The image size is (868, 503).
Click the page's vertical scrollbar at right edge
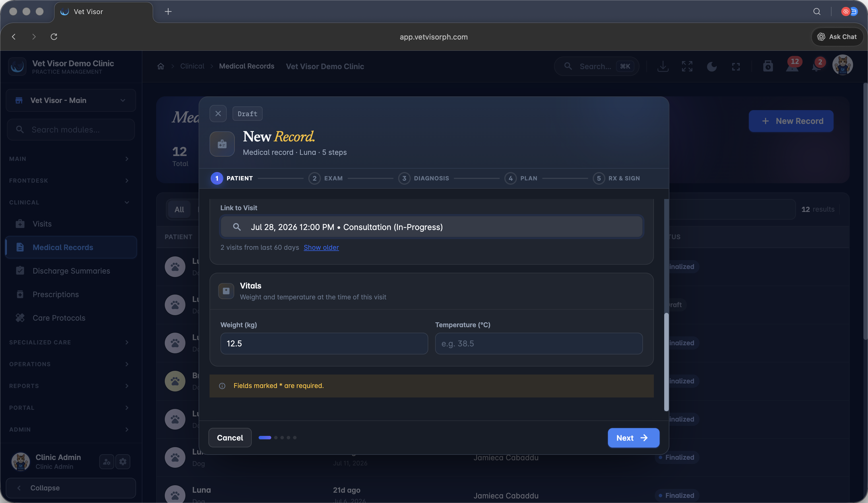pyautogui.click(x=865, y=211)
